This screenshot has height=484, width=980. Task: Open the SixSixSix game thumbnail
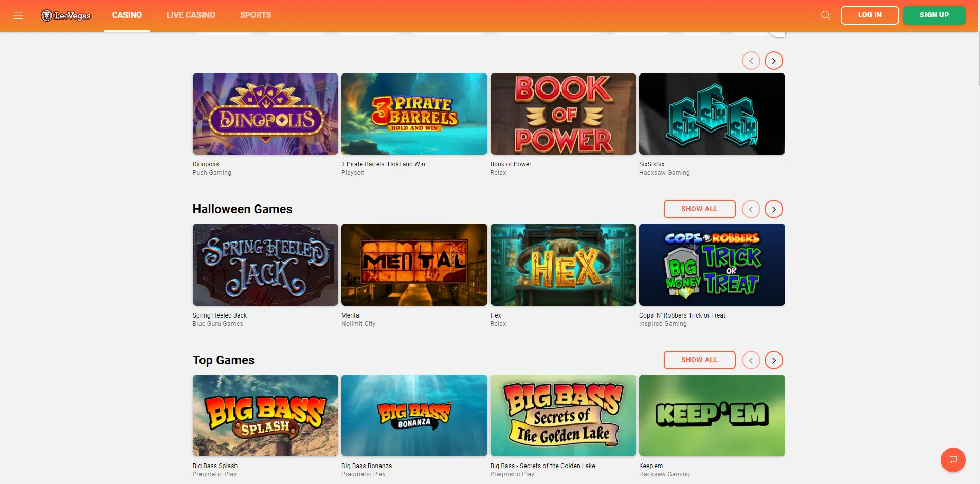coord(712,114)
